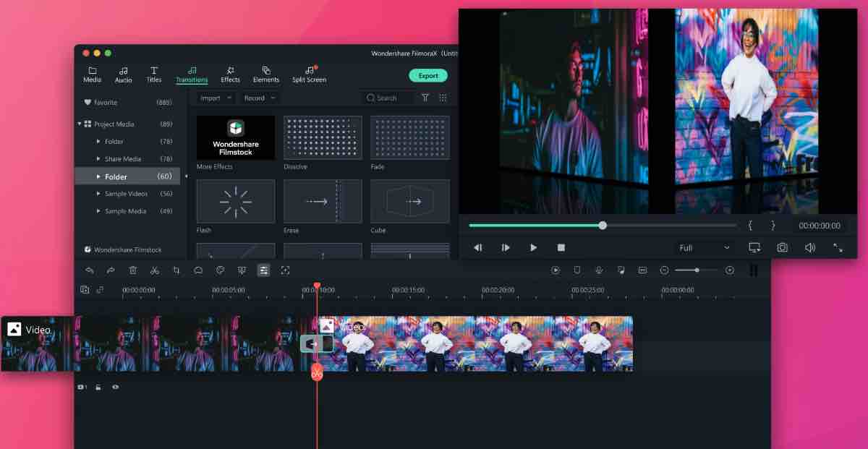Open preview display settings monitor icon
The height and width of the screenshot is (449, 868).
pyautogui.click(x=755, y=247)
